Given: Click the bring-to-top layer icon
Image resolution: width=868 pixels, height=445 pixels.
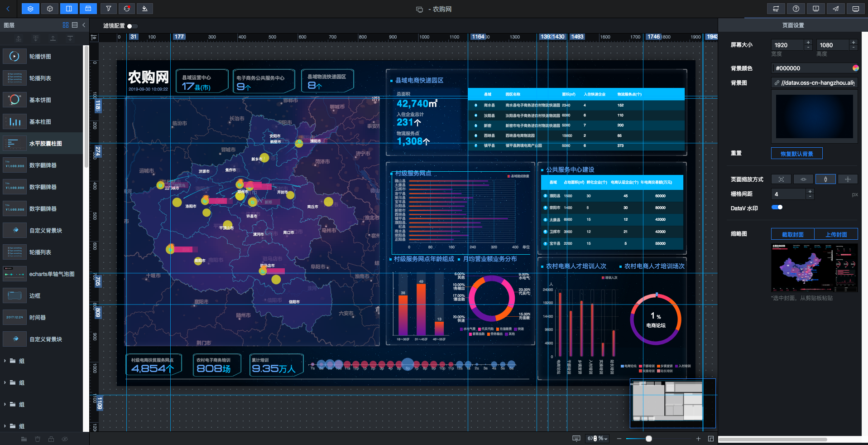Looking at the screenshot, I should click(x=19, y=39).
